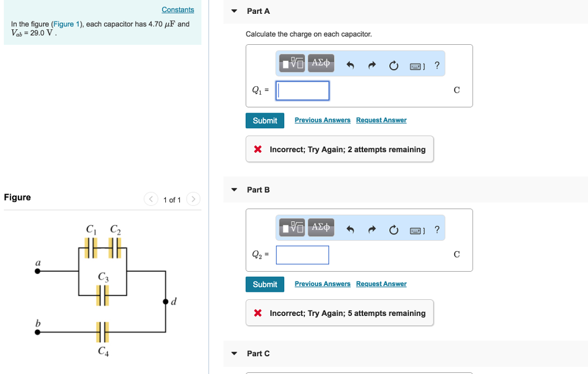This screenshot has height=374, width=588.
Task: View Previous Answers for Part B
Action: coord(322,283)
